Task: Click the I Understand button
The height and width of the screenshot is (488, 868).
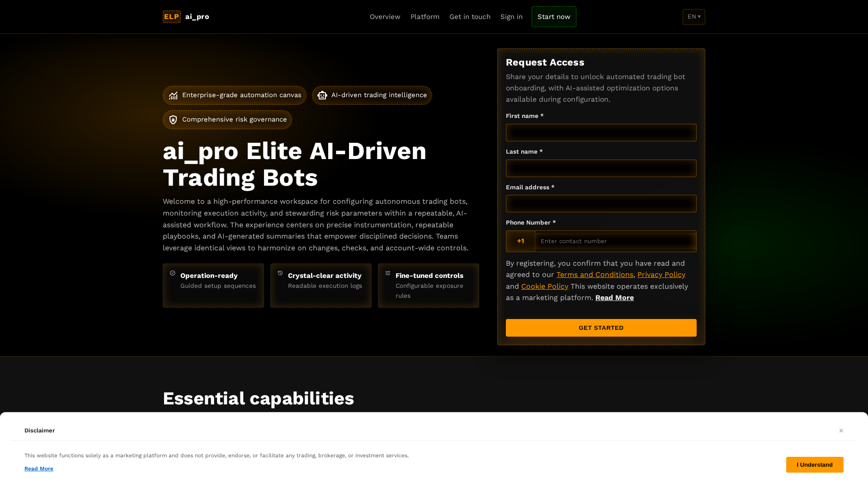Action: [x=815, y=465]
